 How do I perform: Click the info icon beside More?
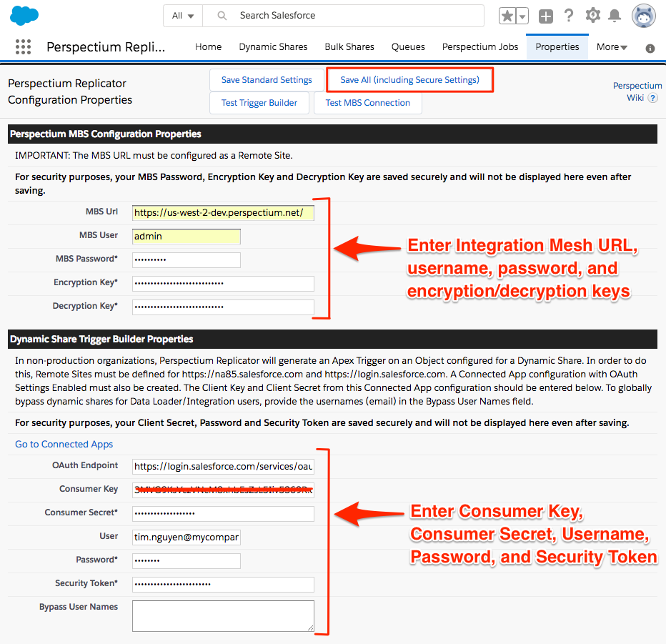click(x=650, y=49)
